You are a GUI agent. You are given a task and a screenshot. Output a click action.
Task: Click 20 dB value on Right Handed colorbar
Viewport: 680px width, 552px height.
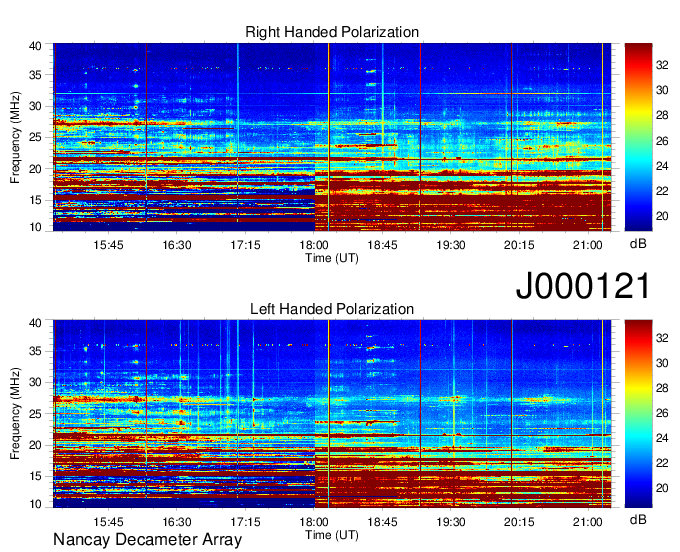[662, 216]
